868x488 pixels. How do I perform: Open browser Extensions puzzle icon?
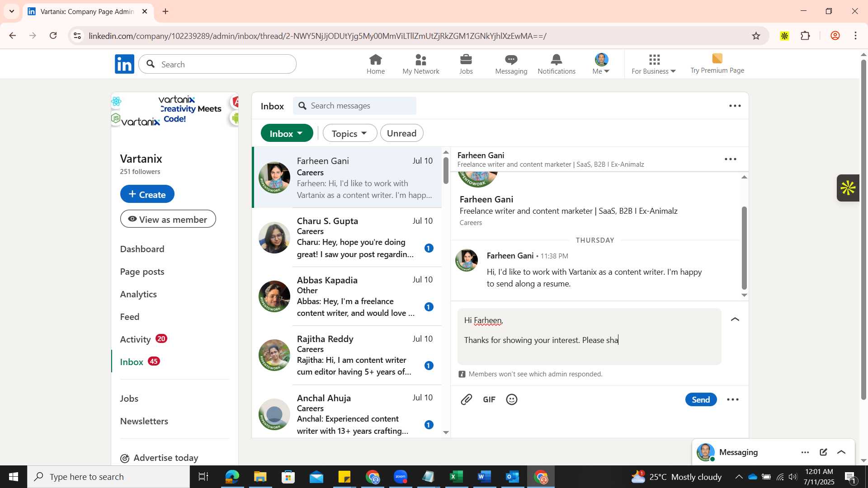pos(806,36)
